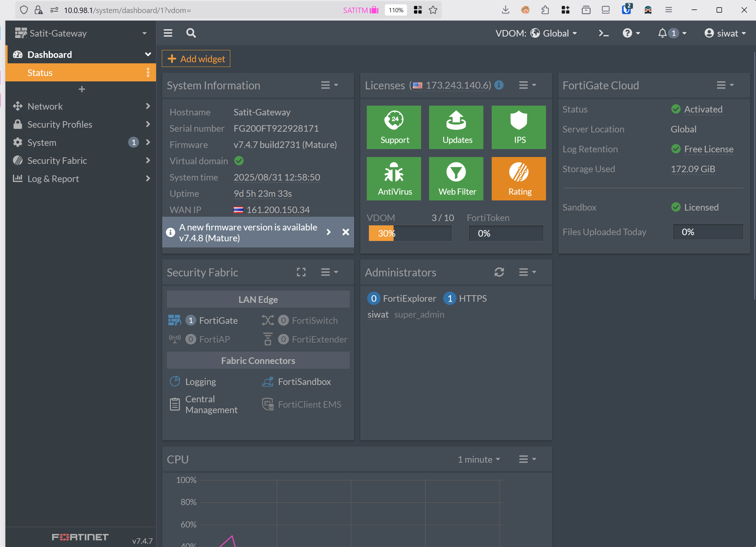The width and height of the screenshot is (756, 547).
Task: Open Administrators widget menu
Action: [528, 272]
